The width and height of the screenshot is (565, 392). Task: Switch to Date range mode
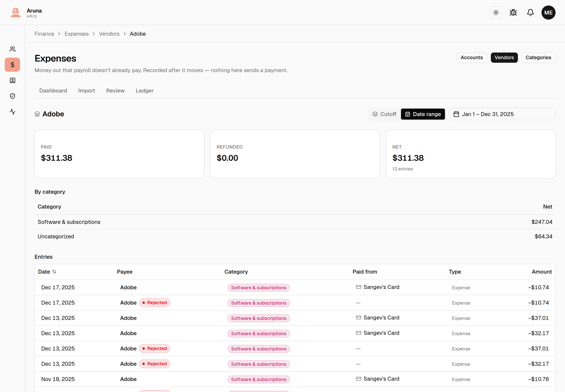click(x=423, y=114)
